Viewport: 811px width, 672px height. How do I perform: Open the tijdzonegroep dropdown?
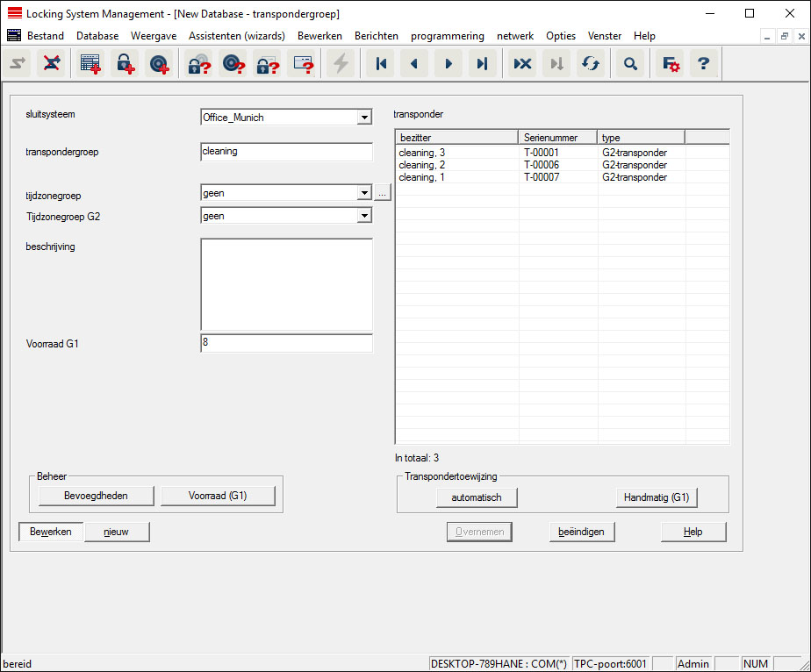click(x=364, y=193)
